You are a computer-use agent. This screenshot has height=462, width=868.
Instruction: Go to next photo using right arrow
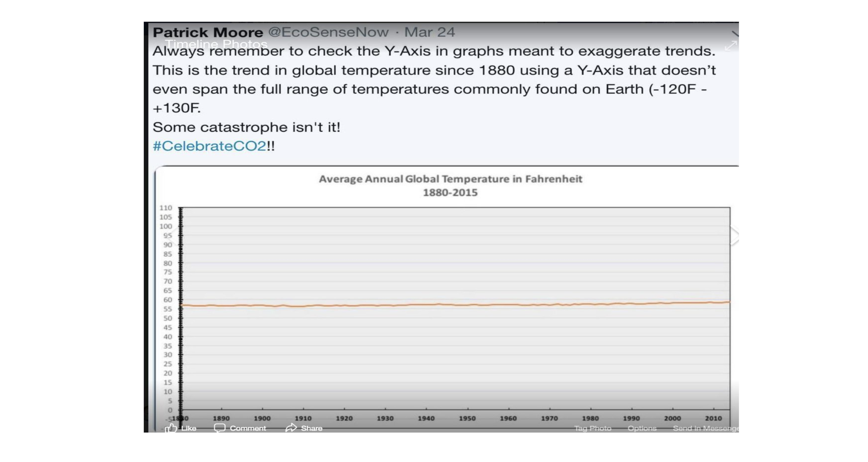[x=734, y=235]
